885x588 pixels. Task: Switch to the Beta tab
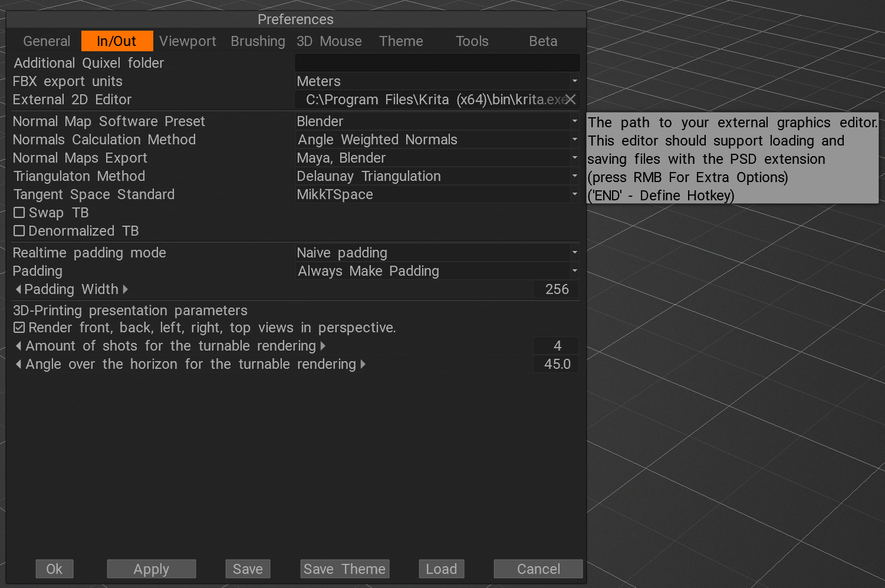[x=543, y=41]
